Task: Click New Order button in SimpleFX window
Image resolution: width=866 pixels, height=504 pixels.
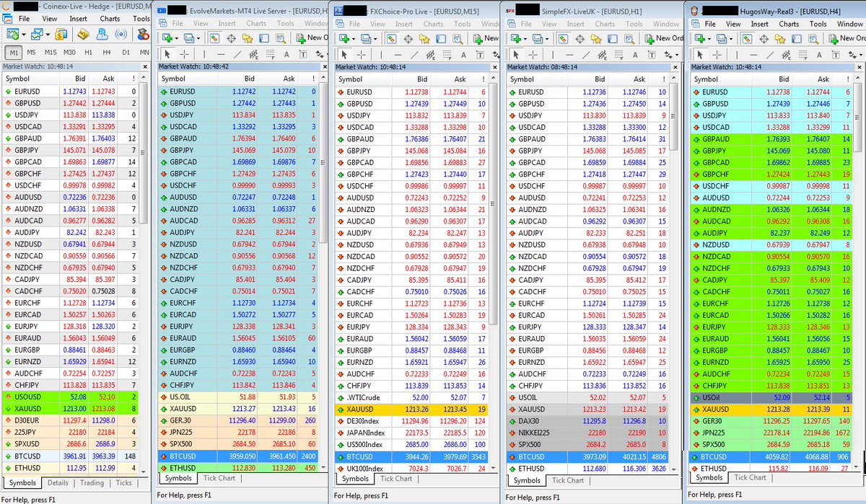Action: pos(665,37)
